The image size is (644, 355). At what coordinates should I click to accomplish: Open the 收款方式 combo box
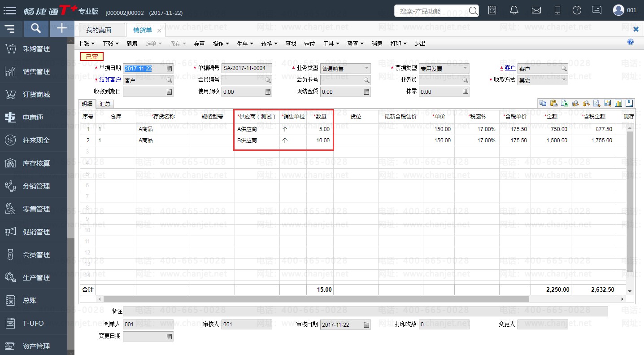click(x=543, y=80)
